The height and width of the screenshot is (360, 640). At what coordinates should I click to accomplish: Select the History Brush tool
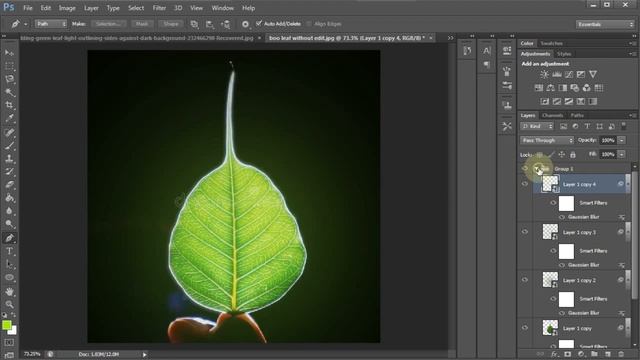click(x=9, y=171)
